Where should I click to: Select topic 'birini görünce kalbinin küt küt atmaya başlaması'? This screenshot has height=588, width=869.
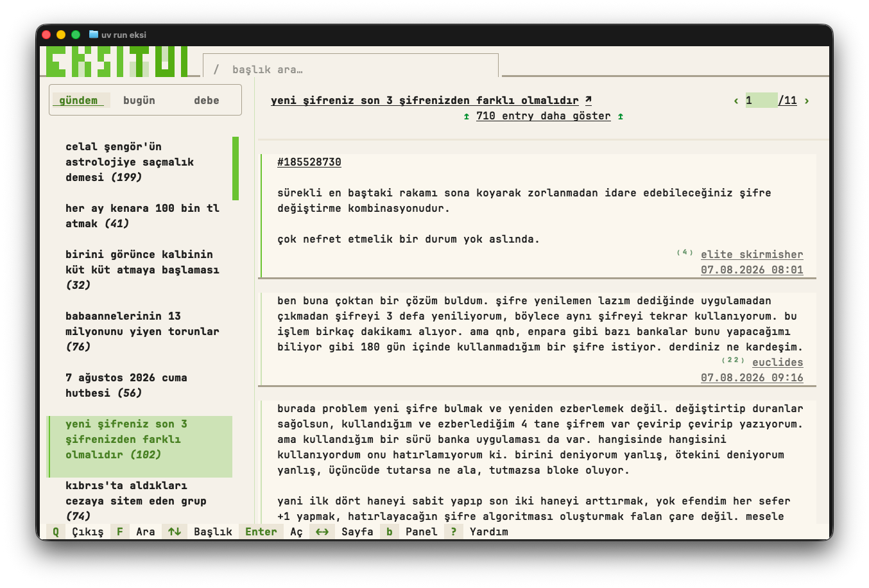pyautogui.click(x=139, y=270)
